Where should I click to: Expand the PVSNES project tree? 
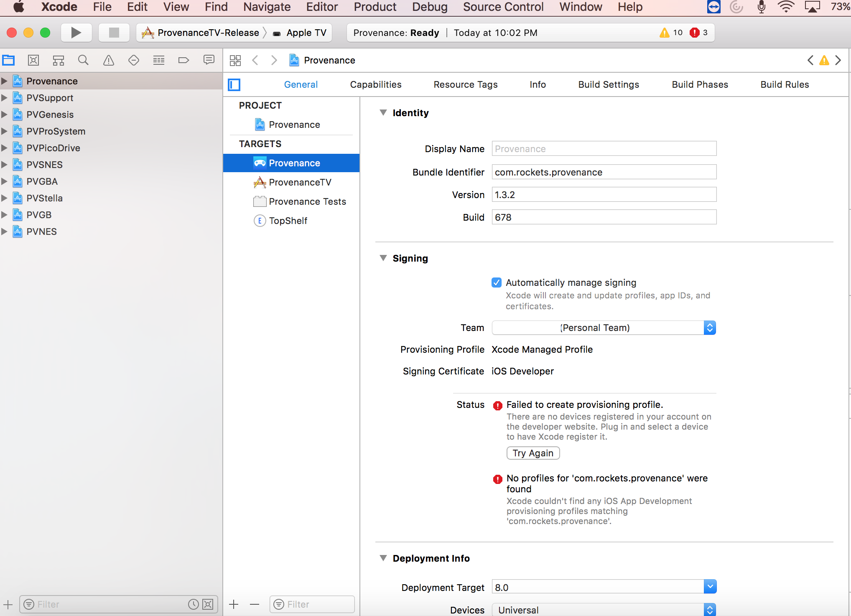pos(4,165)
